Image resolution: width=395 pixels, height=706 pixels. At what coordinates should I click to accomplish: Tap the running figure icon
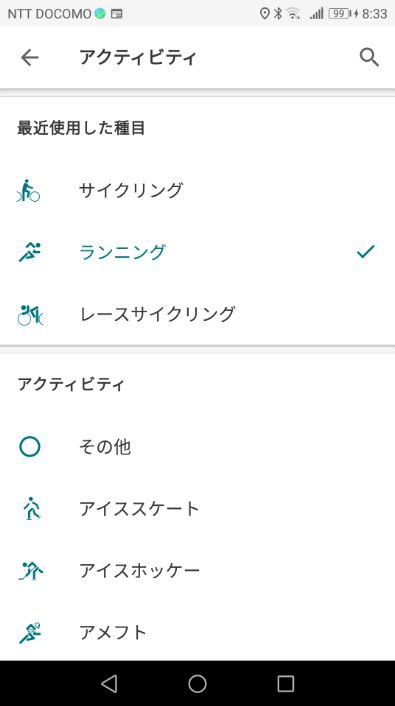30,252
